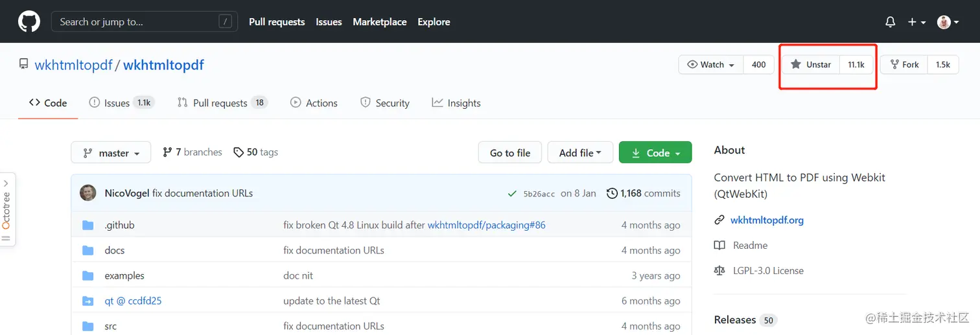Open the wkhtmltopdf/packaging#86 link
980x335 pixels.
[x=486, y=225]
